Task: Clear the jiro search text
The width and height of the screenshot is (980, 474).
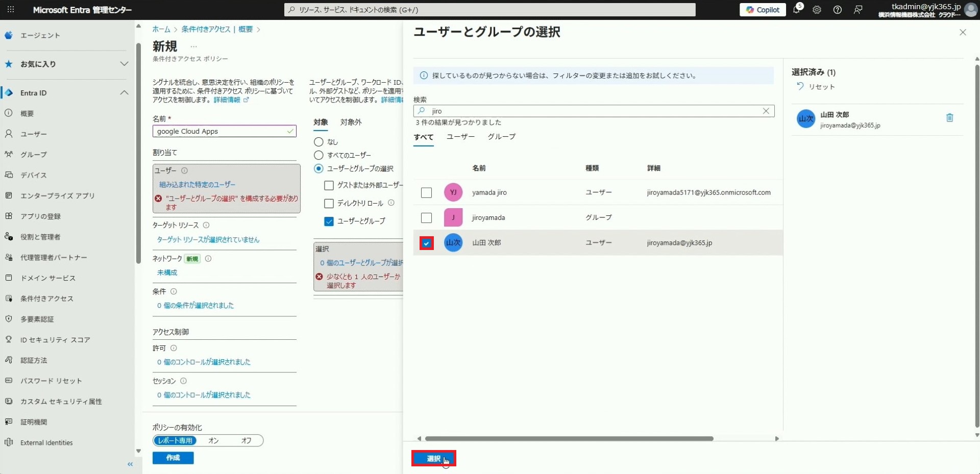Action: (766, 111)
